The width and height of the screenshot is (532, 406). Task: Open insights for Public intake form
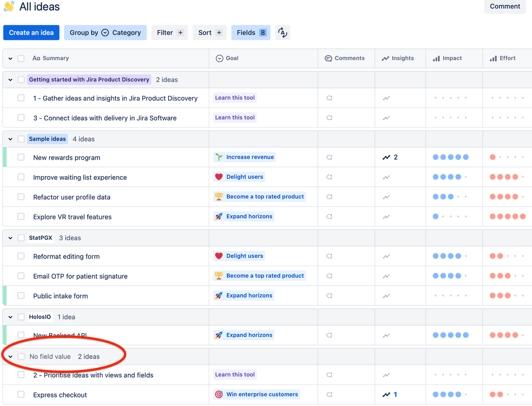tap(386, 296)
